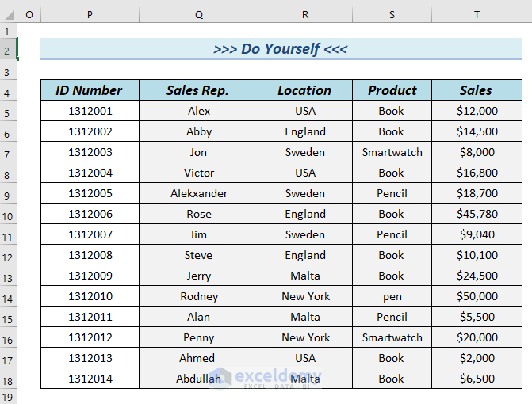532x404 pixels.
Task: Select Jon's 'Smartwatch' product cell
Action: [x=392, y=152]
